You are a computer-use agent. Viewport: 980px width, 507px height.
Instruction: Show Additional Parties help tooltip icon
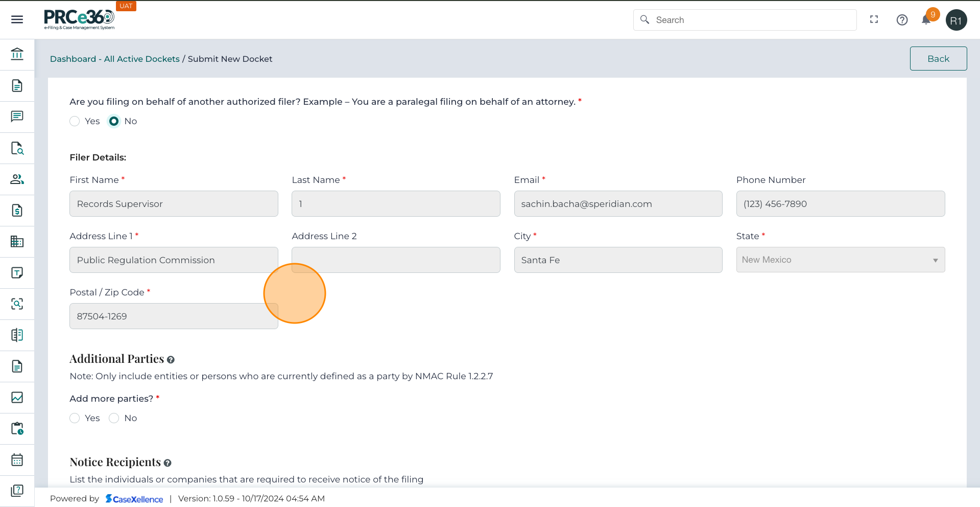(171, 360)
